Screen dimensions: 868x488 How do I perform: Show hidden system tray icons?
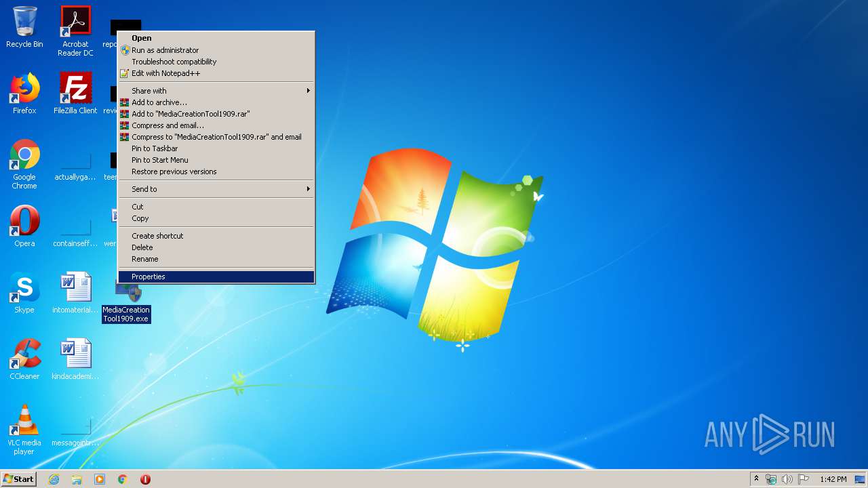[756, 479]
